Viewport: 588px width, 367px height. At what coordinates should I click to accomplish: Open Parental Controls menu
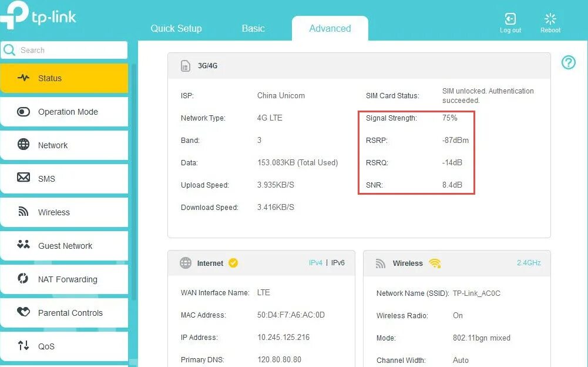pyautogui.click(x=64, y=312)
